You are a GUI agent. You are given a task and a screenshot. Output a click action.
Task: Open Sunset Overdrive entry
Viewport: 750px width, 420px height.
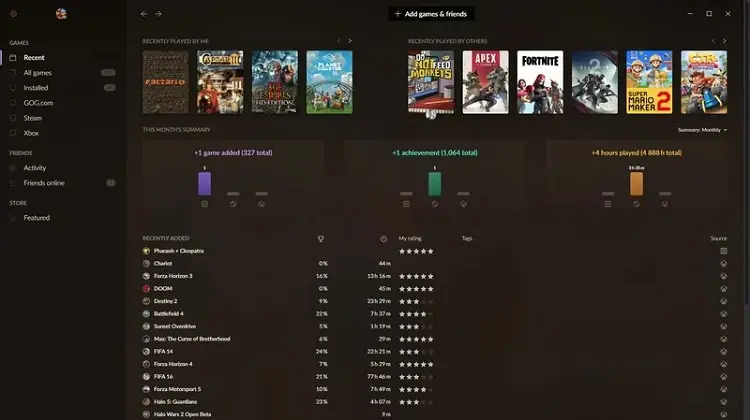(x=434, y=326)
